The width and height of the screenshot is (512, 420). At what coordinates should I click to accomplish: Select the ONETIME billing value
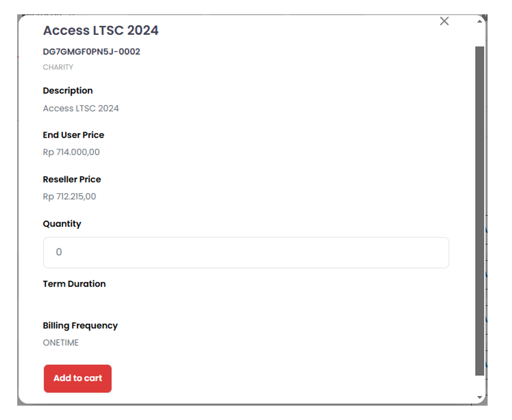click(61, 343)
